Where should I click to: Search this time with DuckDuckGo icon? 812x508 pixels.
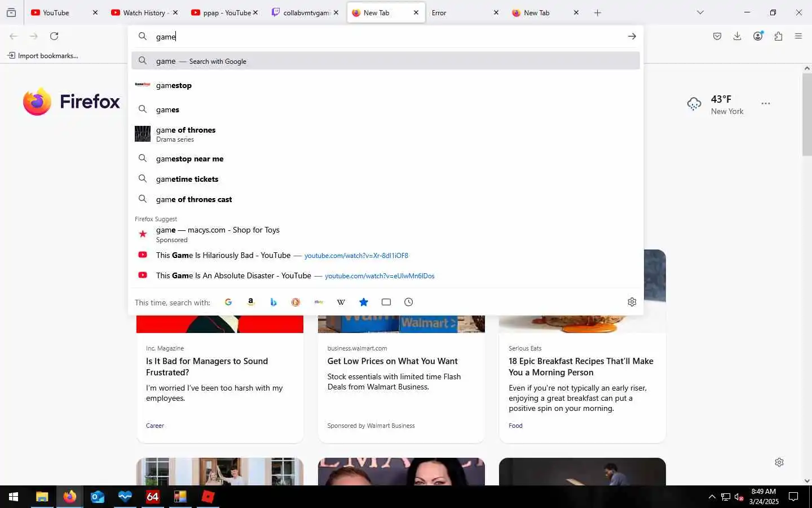[295, 302]
